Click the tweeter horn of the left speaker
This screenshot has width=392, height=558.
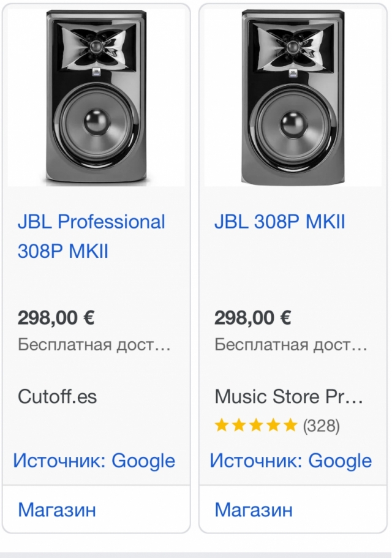tap(96, 45)
